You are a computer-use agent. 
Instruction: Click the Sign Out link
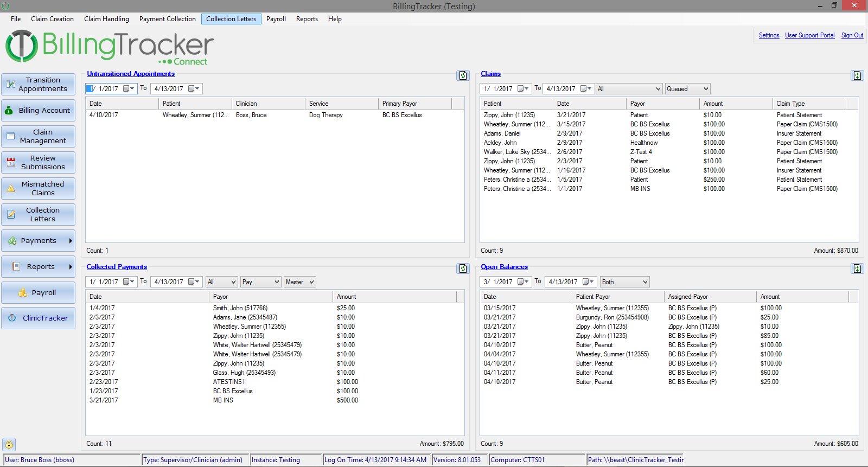coord(852,35)
